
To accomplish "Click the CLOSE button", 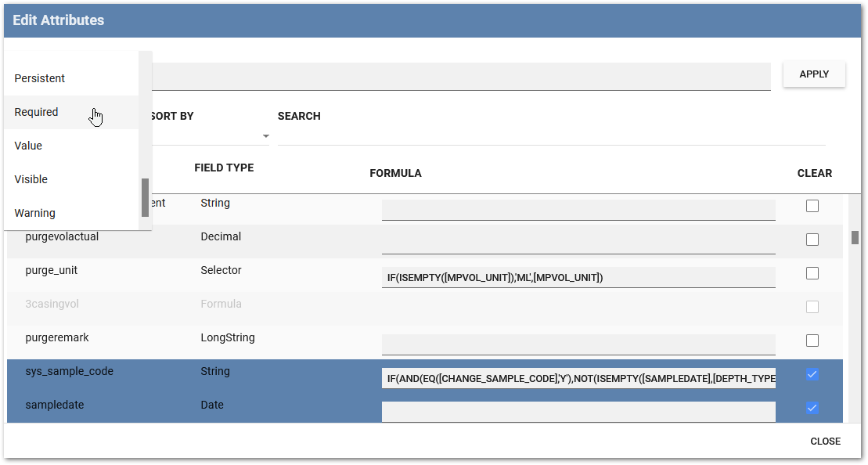I will pyautogui.click(x=825, y=441).
